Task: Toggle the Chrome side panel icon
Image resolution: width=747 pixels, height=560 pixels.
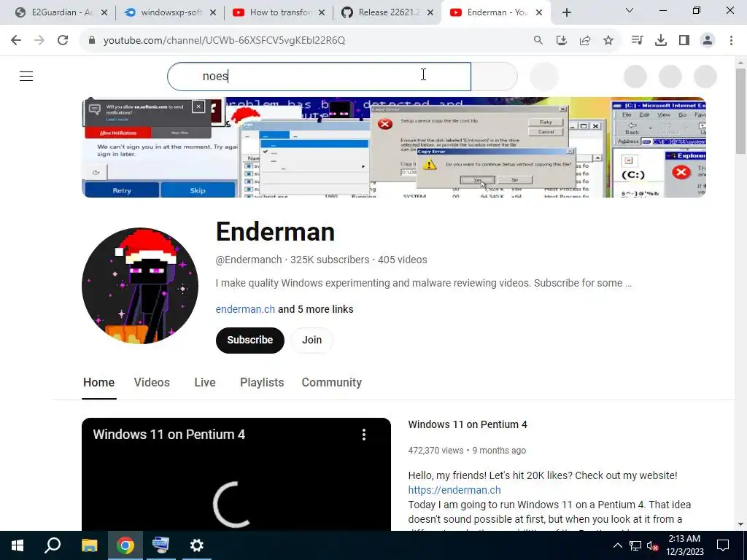Action: [x=684, y=40]
